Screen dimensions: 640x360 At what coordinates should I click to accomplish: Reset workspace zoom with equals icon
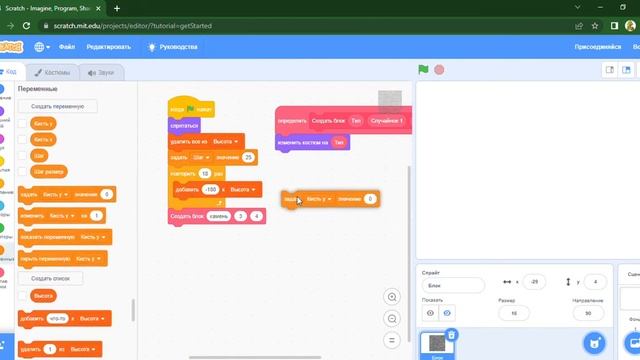click(x=392, y=340)
